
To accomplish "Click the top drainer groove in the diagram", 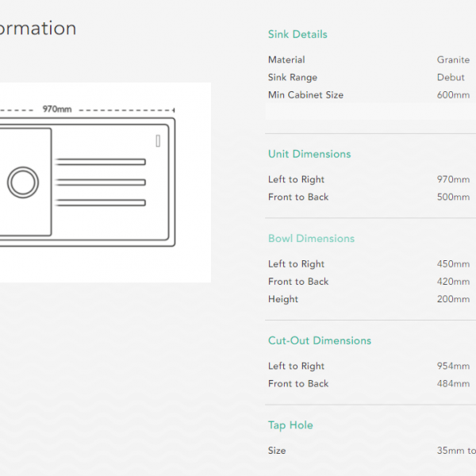I will pos(100,162).
